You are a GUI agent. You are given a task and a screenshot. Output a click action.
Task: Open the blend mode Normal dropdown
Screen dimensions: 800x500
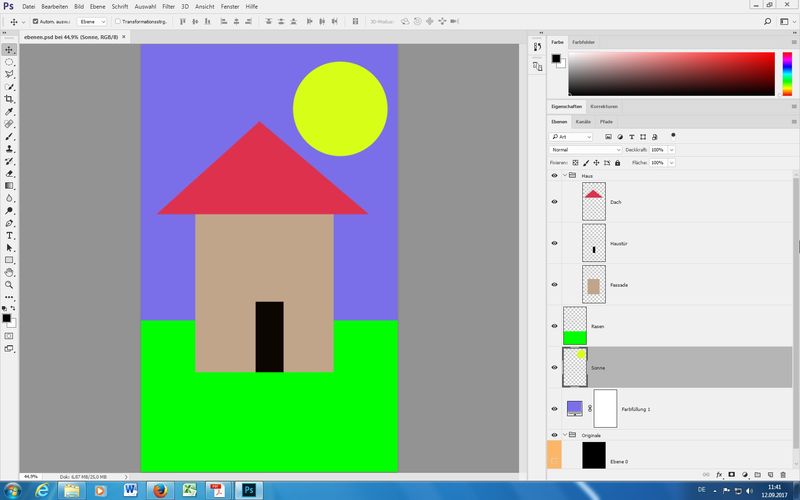(x=585, y=149)
